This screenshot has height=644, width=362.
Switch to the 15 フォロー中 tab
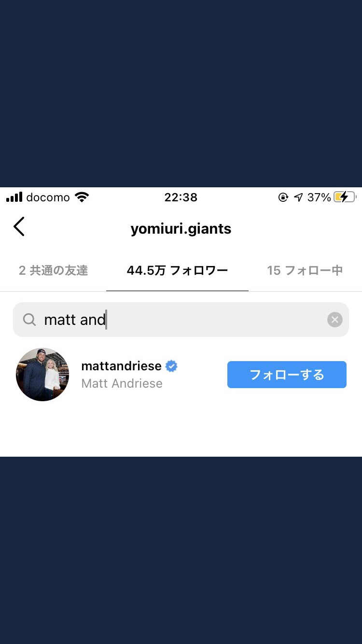pos(305,270)
